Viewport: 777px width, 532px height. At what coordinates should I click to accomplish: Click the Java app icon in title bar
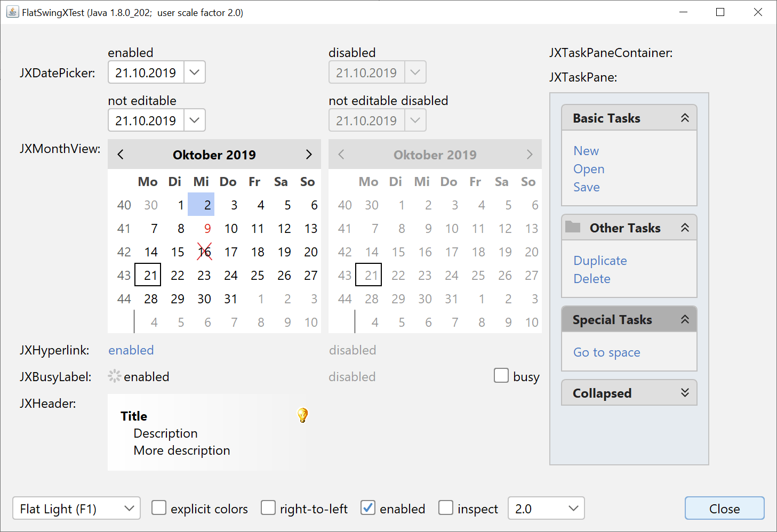click(12, 12)
